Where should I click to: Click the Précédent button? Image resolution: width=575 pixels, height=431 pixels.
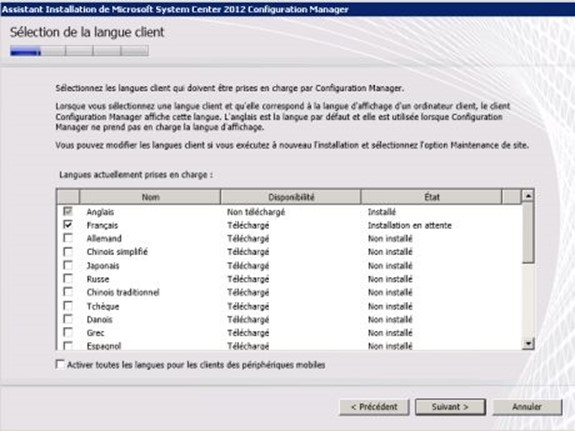click(x=374, y=407)
